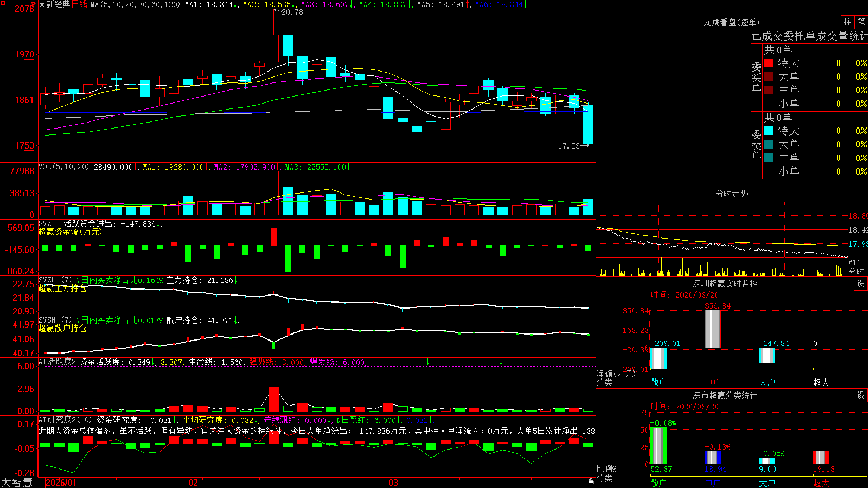Screen dimensions: 868x488
Task: Select the 日线 period label in chart header
Action: coord(79,4)
